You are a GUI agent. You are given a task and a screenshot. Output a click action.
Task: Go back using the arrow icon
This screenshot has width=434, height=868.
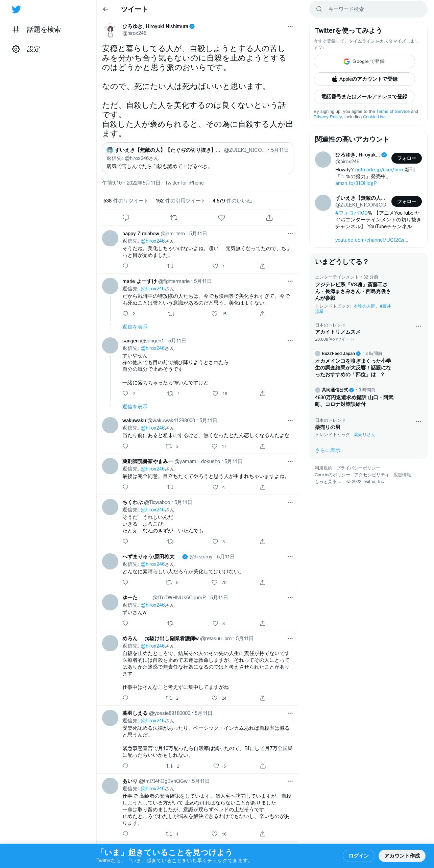105,9
